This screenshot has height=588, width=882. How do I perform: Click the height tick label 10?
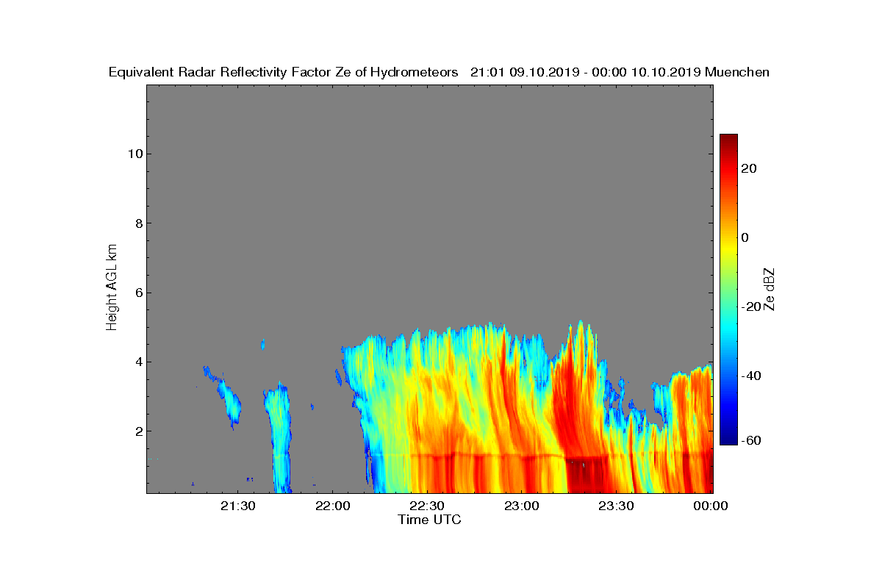coord(134,154)
